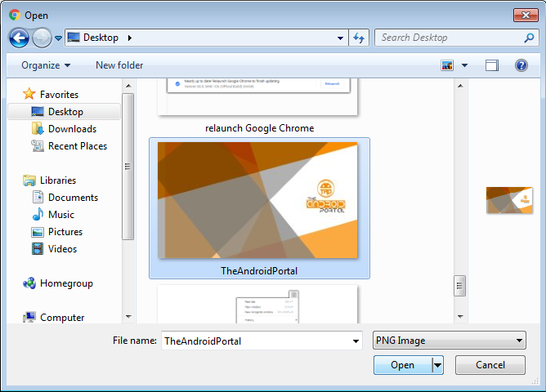Click the Recent Places icon

(x=38, y=145)
